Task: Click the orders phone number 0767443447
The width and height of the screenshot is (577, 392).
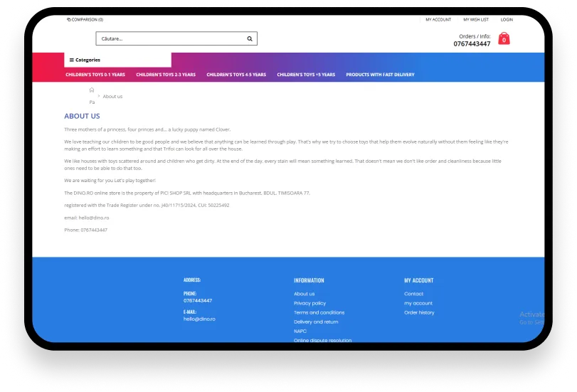Action: pyautogui.click(x=472, y=44)
